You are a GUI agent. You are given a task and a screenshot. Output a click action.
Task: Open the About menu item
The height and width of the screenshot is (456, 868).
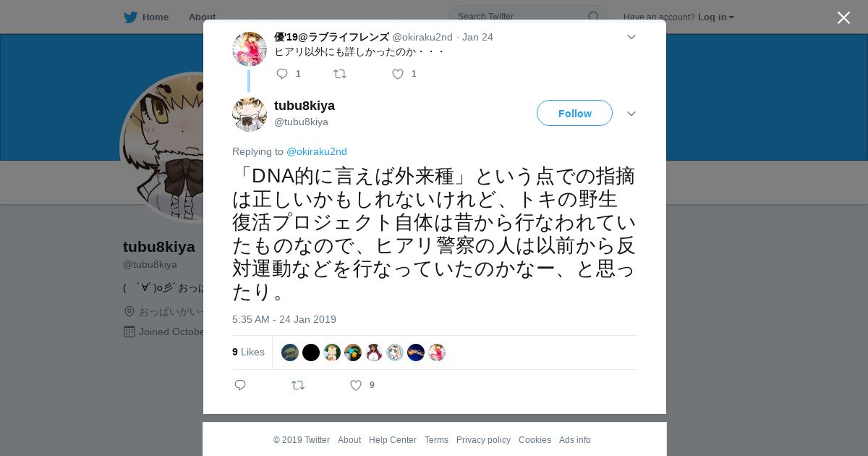pyautogui.click(x=202, y=17)
